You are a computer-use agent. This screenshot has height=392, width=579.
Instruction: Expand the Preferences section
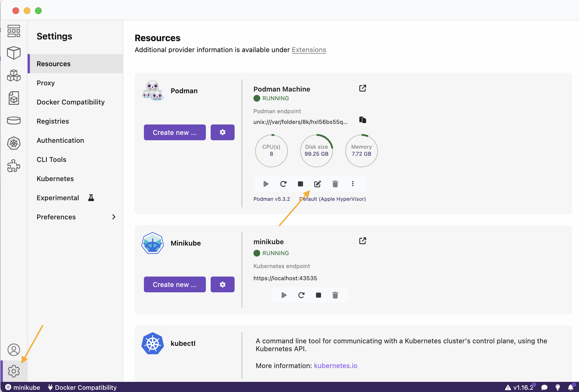pos(76,217)
